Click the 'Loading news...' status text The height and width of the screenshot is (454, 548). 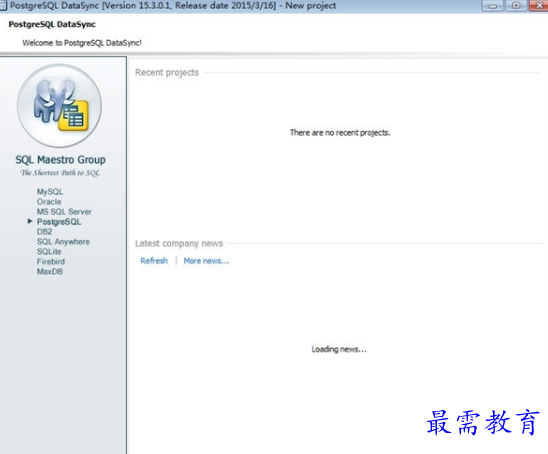[339, 349]
